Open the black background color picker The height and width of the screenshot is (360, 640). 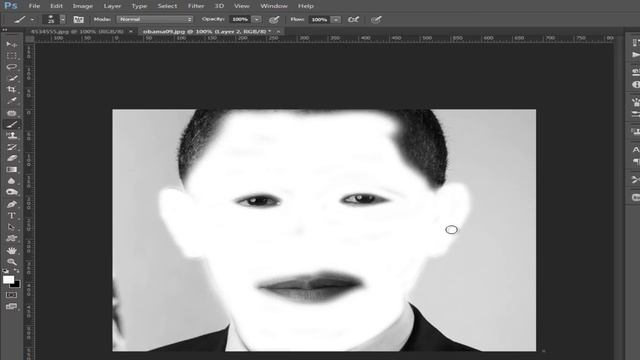point(17,285)
